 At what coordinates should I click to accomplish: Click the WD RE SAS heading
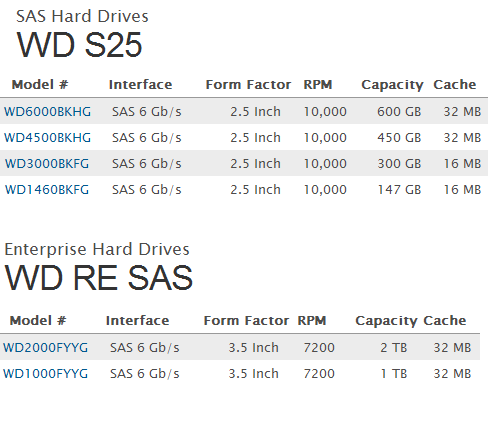(99, 278)
